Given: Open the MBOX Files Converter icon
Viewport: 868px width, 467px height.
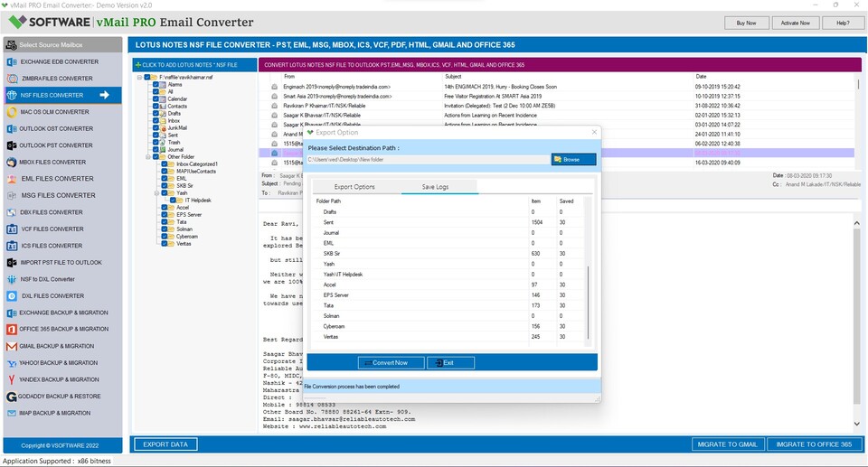Looking at the screenshot, I should point(12,162).
